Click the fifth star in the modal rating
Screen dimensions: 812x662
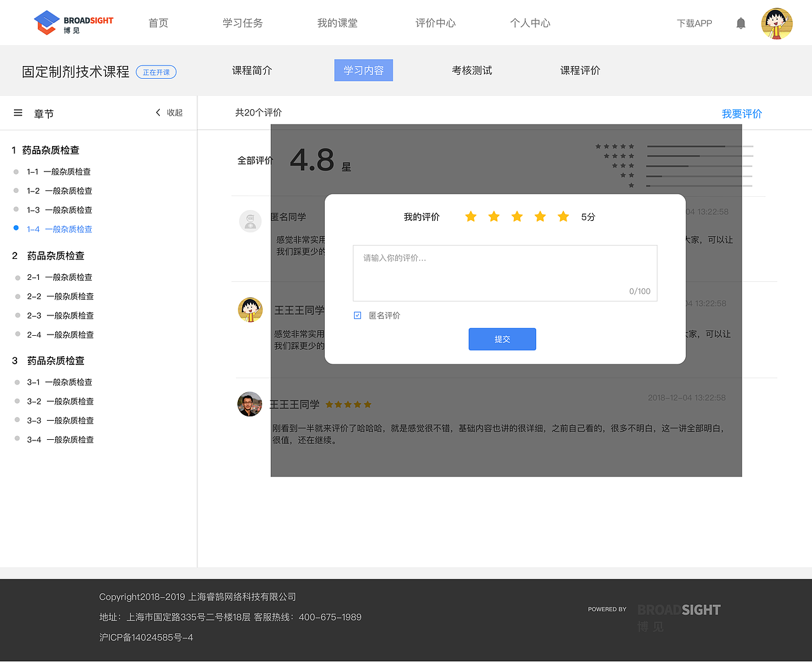pos(563,216)
